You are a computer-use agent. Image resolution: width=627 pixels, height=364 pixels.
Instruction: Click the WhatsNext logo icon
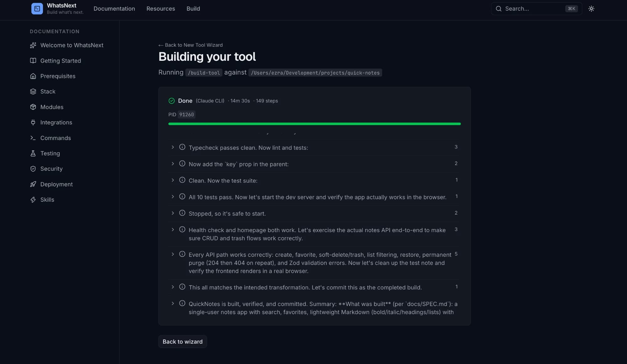[x=37, y=9]
